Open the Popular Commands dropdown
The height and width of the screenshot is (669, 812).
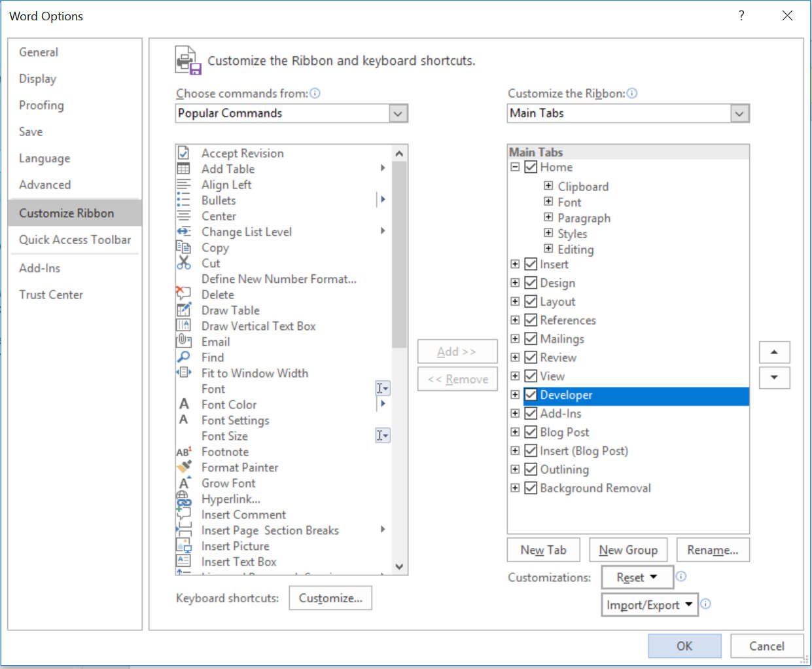click(398, 113)
